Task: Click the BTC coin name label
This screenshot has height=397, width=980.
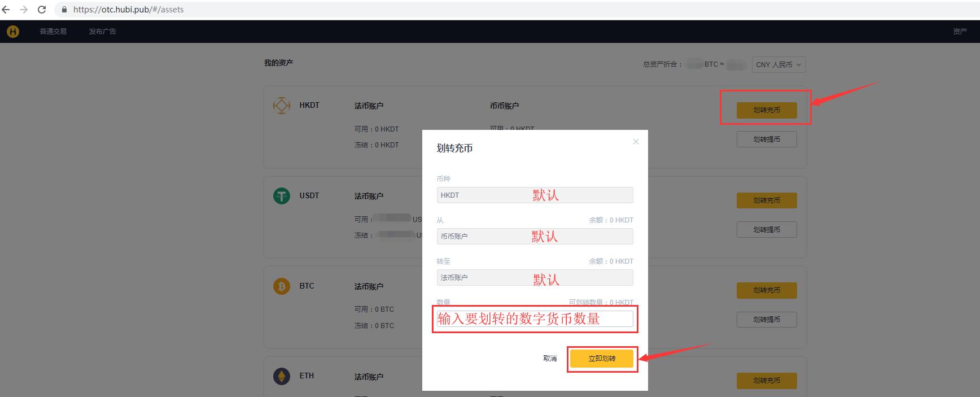Action: [x=307, y=286]
